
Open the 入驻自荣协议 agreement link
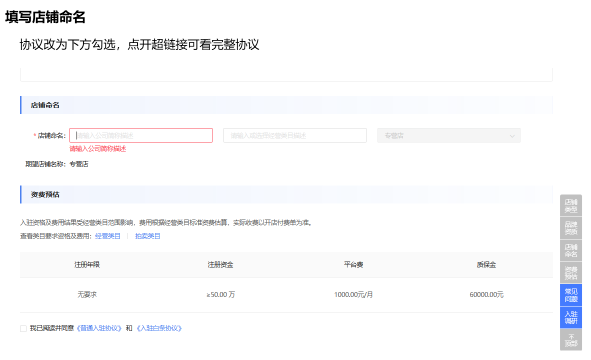(159, 328)
